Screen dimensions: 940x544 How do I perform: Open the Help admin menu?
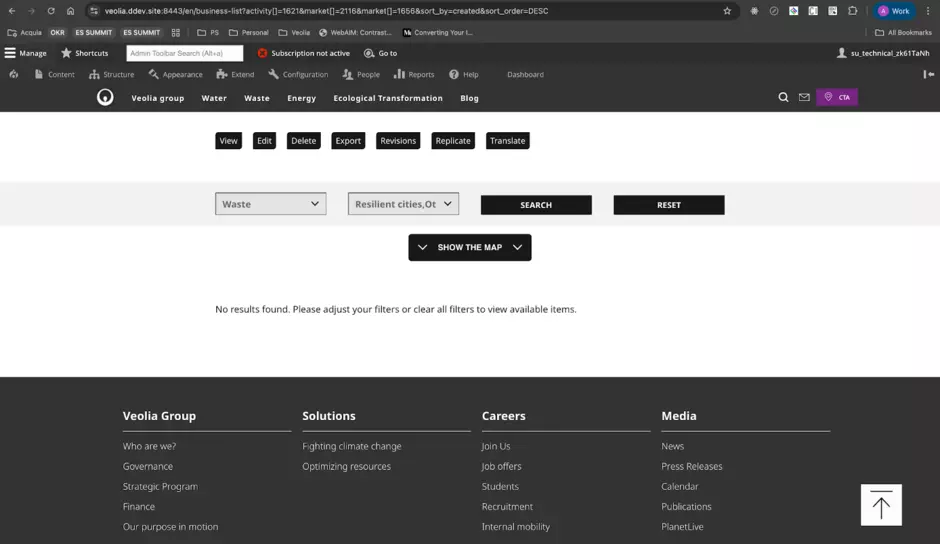coord(463,74)
